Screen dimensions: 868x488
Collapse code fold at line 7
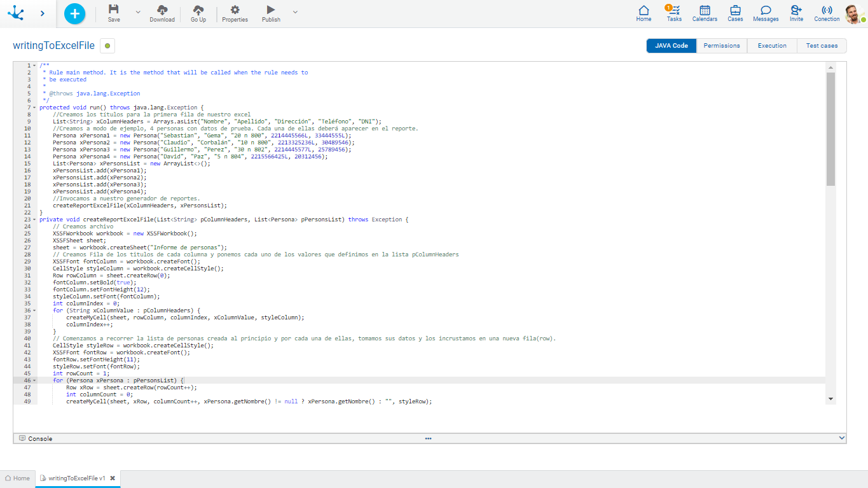(34, 108)
